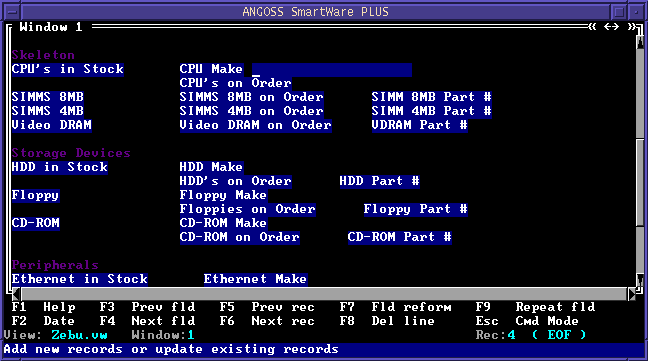Click Esc Cmd Mode key label
This screenshot has width=648, height=361.
tap(527, 321)
